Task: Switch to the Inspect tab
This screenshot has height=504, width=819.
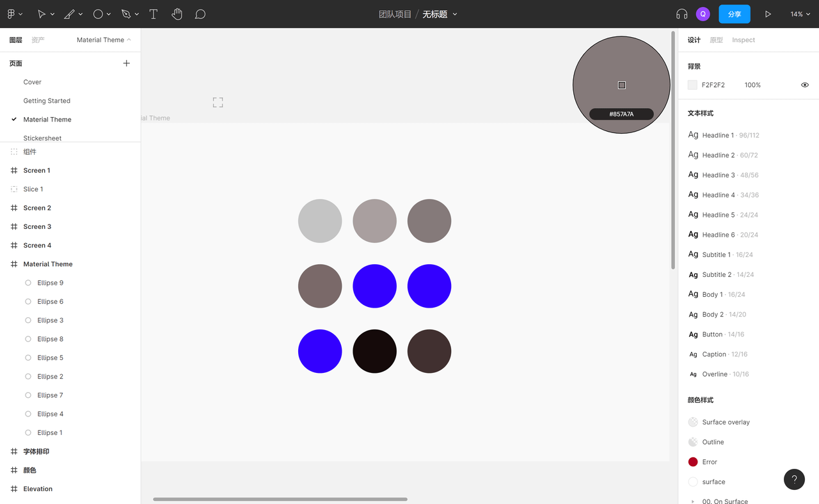Action: coord(743,40)
